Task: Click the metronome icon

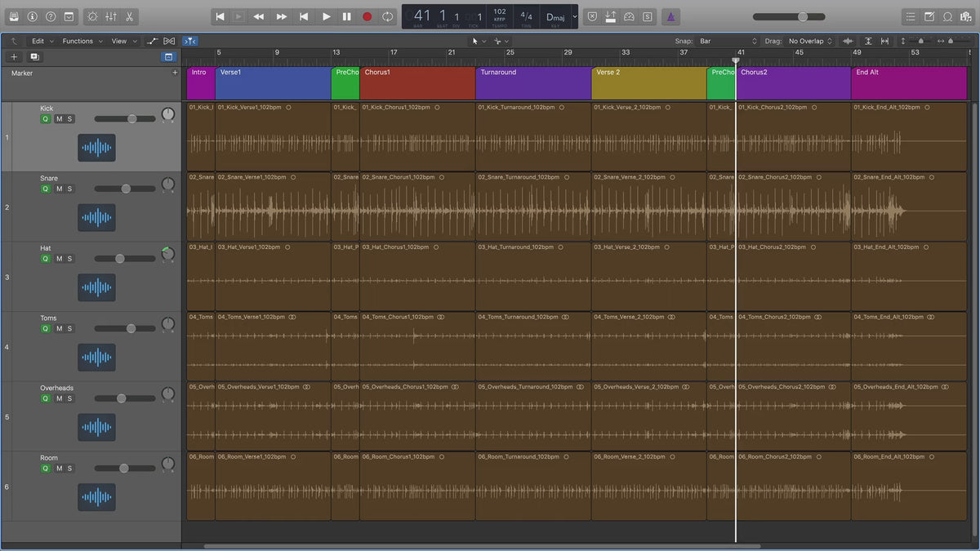Action: 670,16
